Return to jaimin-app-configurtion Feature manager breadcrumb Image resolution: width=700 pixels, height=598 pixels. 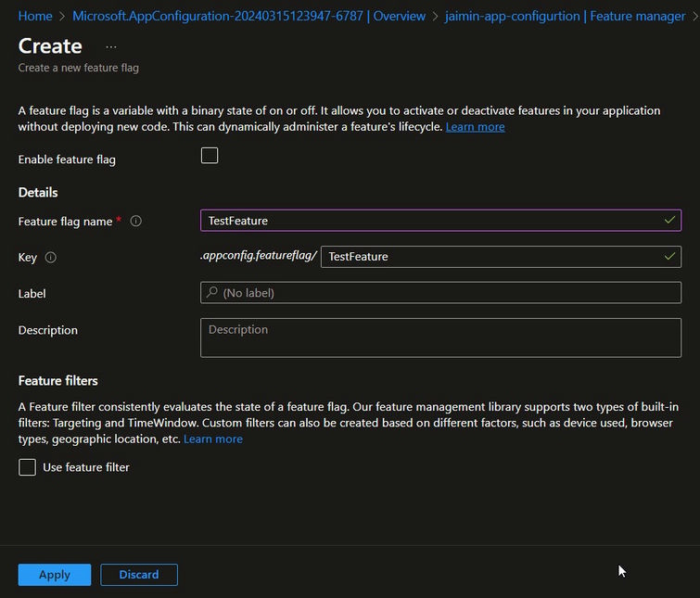pyautogui.click(x=565, y=16)
